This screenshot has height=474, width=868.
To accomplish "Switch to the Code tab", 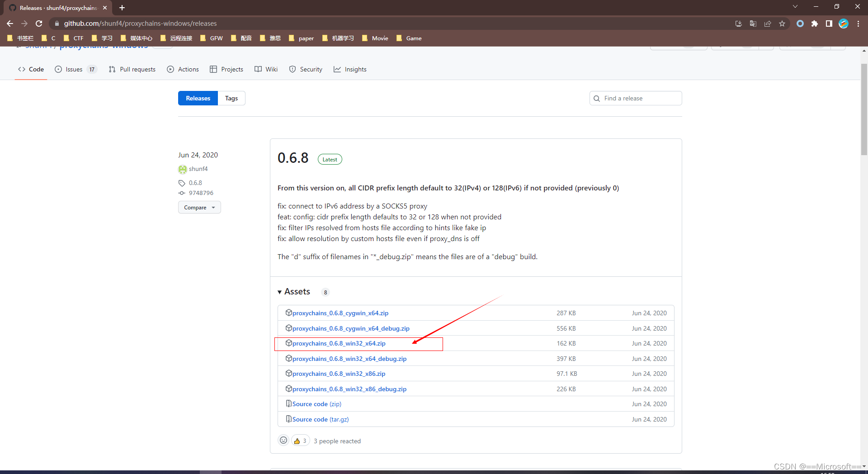I will [x=31, y=69].
